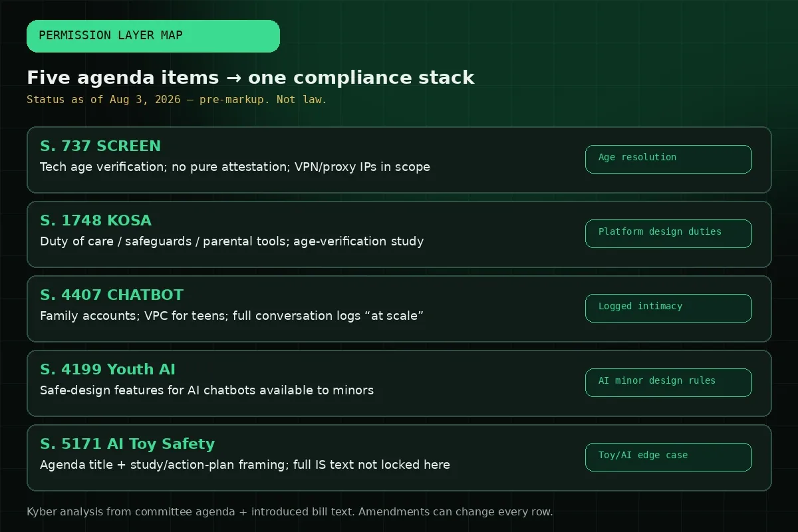
Task: Open the S. 5171 AI Toy Safety heading
Action: (128, 444)
